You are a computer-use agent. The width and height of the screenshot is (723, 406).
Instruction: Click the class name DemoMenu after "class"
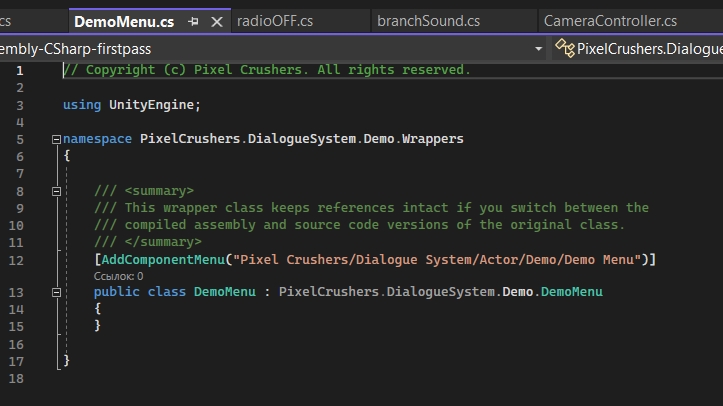click(x=225, y=292)
